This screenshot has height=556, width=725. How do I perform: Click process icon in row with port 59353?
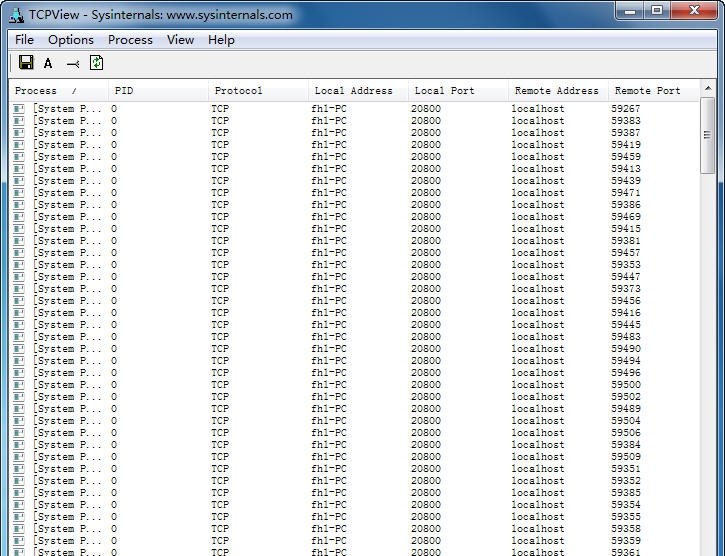click(18, 265)
